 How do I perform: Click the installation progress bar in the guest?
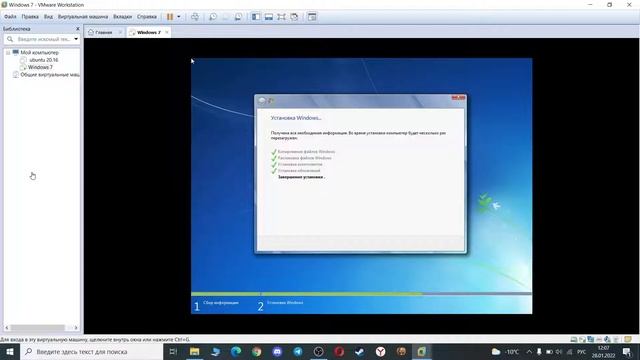pos(361,294)
